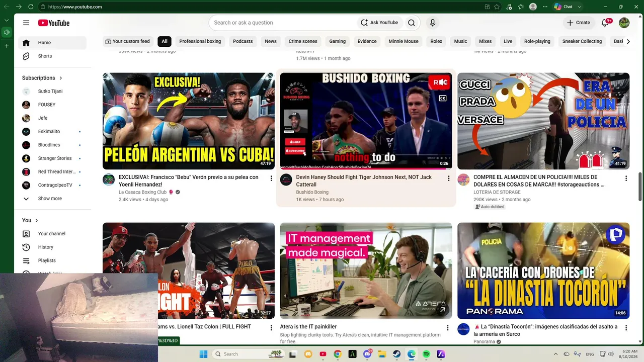Click Panorama channel avatar
The width and height of the screenshot is (644, 362).
click(463, 329)
